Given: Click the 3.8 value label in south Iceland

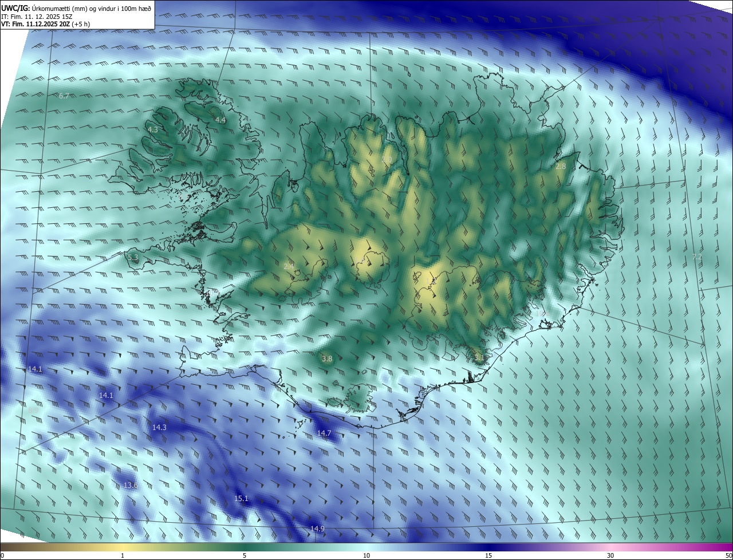Looking at the screenshot, I should (327, 359).
